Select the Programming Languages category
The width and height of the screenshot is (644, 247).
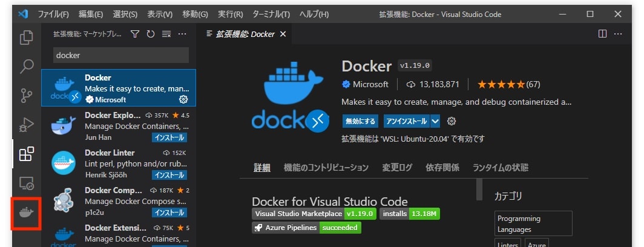click(x=533, y=223)
